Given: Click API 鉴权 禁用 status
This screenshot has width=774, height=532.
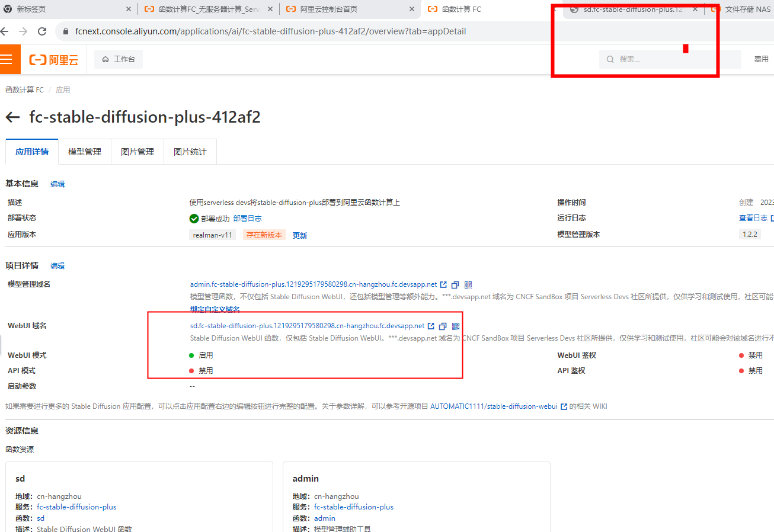Looking at the screenshot, I should tap(751, 371).
